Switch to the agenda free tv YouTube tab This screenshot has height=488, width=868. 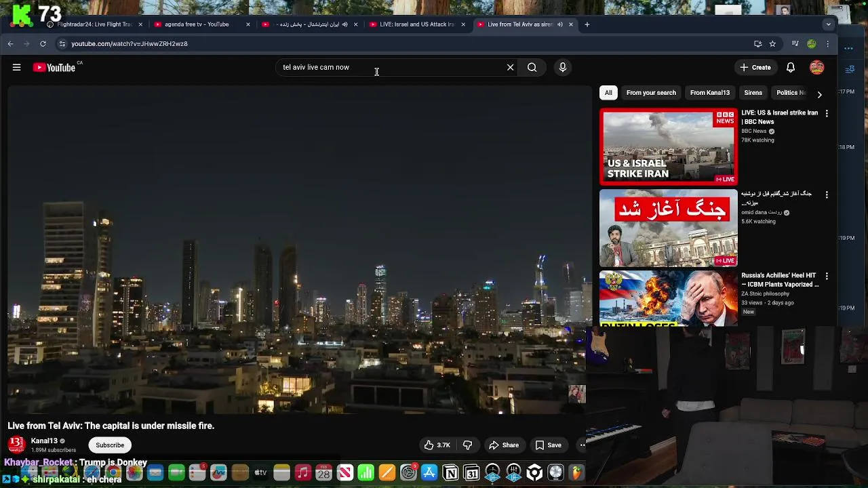(197, 24)
